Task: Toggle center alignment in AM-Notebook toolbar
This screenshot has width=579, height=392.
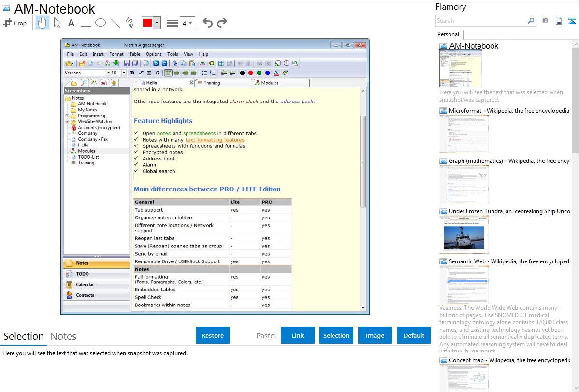Action: (x=176, y=73)
